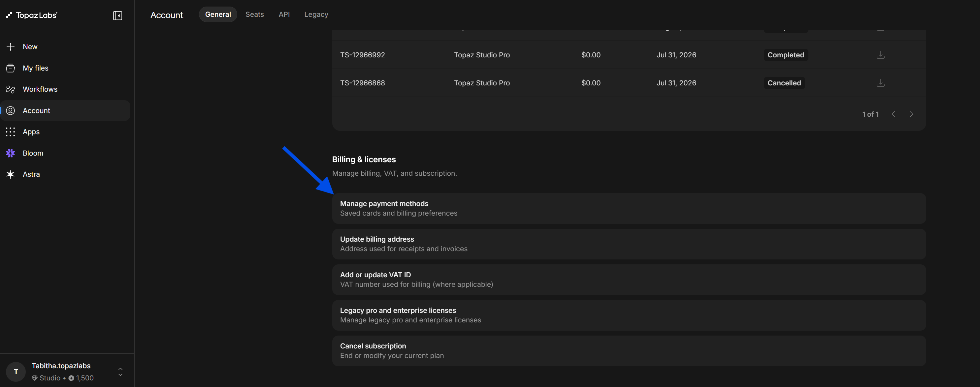
Task: Click the credits coin icon
Action: (71, 378)
